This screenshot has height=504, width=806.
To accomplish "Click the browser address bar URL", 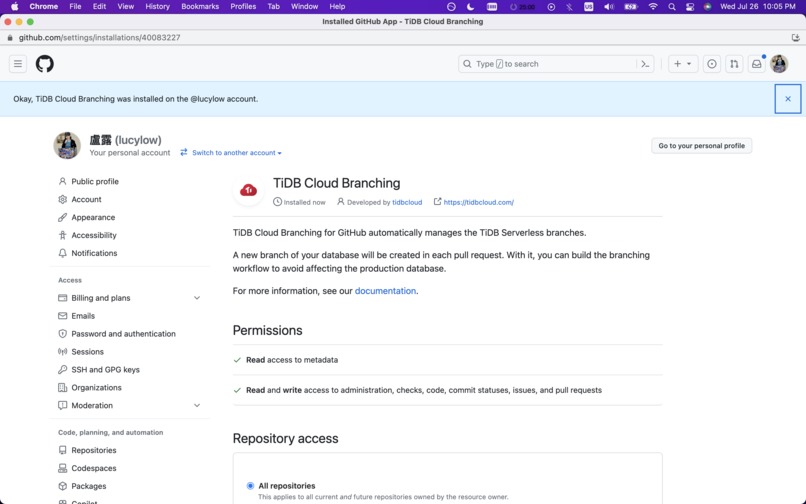I will pos(99,38).
